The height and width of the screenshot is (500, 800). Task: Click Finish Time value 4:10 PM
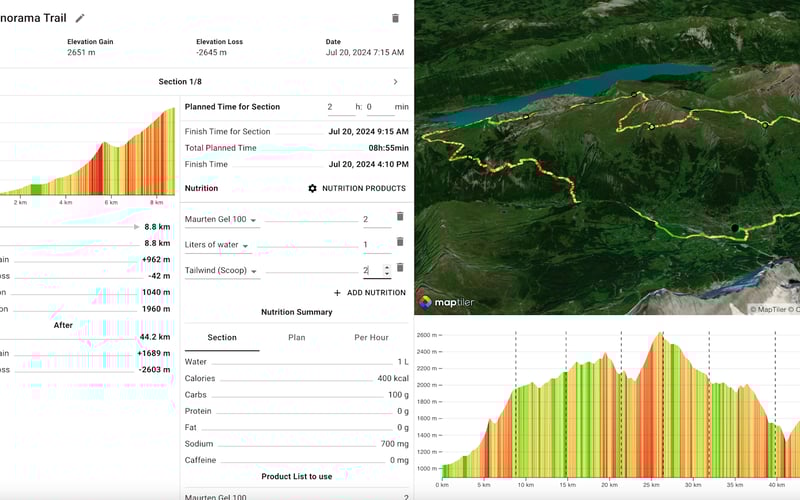pyautogui.click(x=368, y=164)
